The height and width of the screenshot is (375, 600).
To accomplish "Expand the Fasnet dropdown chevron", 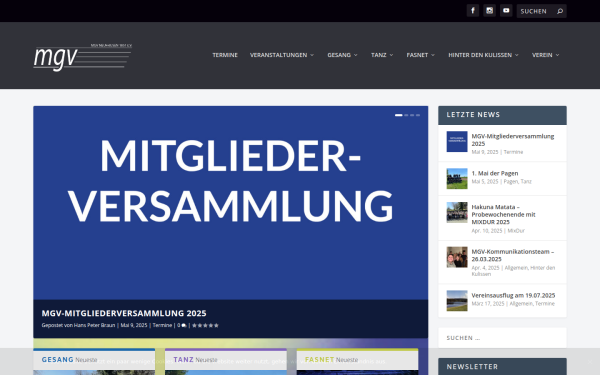I will (x=433, y=55).
